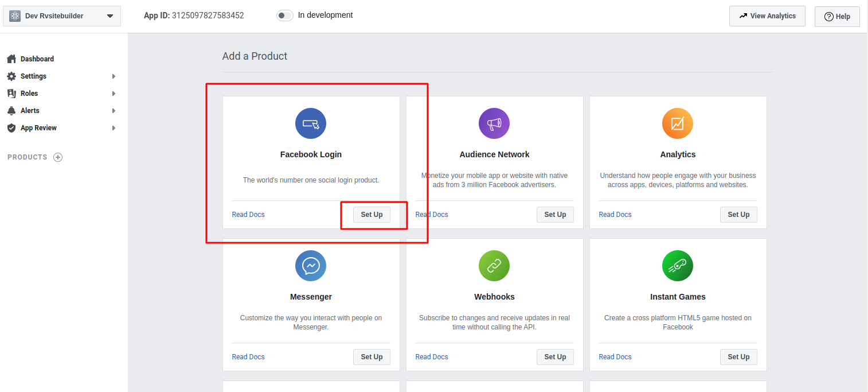The image size is (868, 392).
Task: Click the Webhooks link icon
Action: click(494, 266)
